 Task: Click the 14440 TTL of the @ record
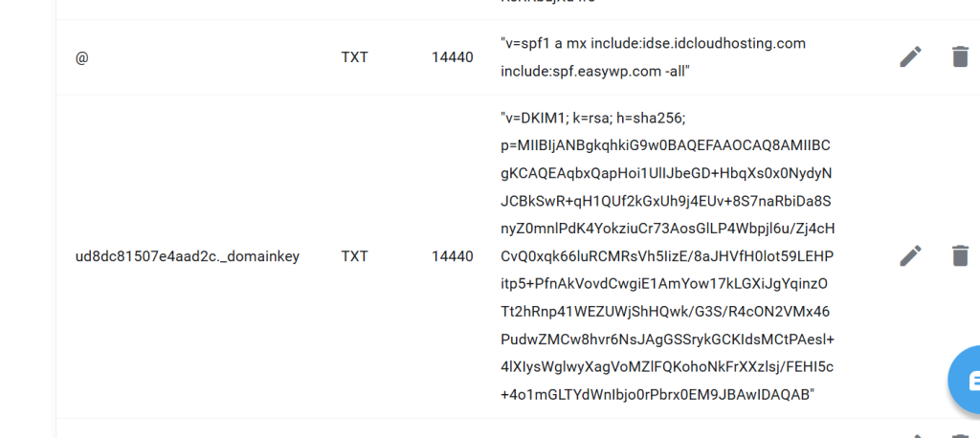tap(452, 57)
